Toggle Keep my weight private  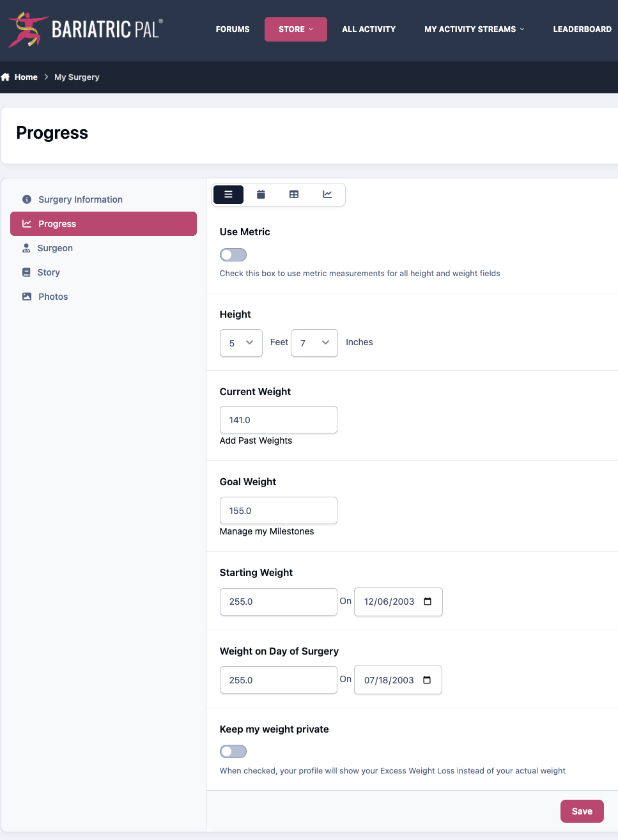pyautogui.click(x=233, y=752)
